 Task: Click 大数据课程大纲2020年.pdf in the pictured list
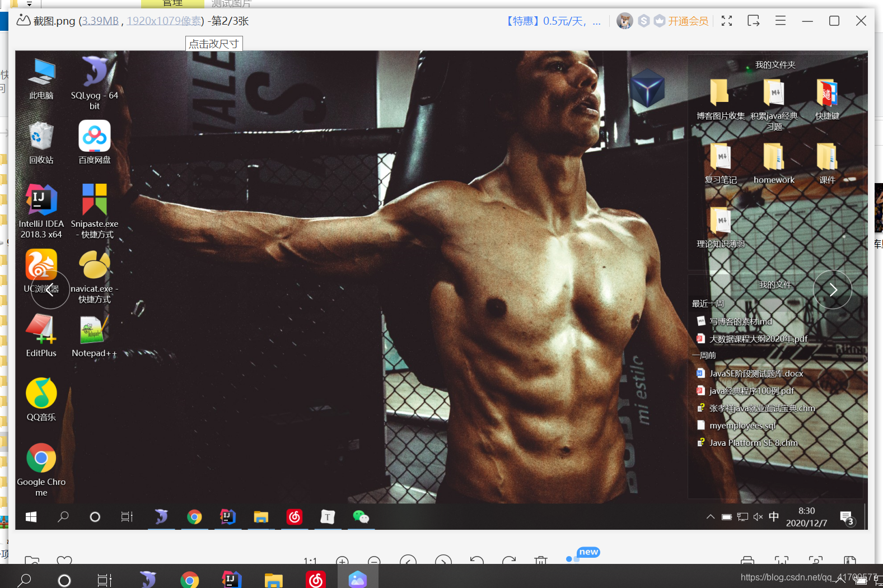click(752, 339)
